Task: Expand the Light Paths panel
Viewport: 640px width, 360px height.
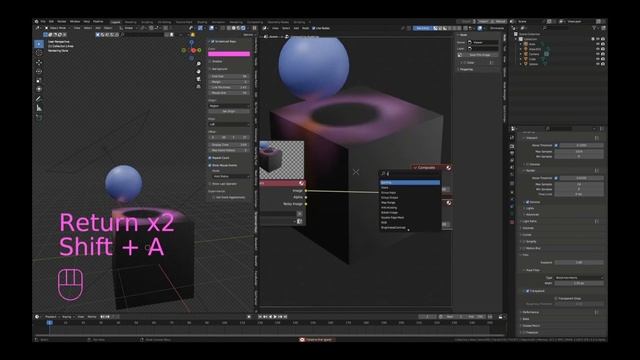Action: 531,221
